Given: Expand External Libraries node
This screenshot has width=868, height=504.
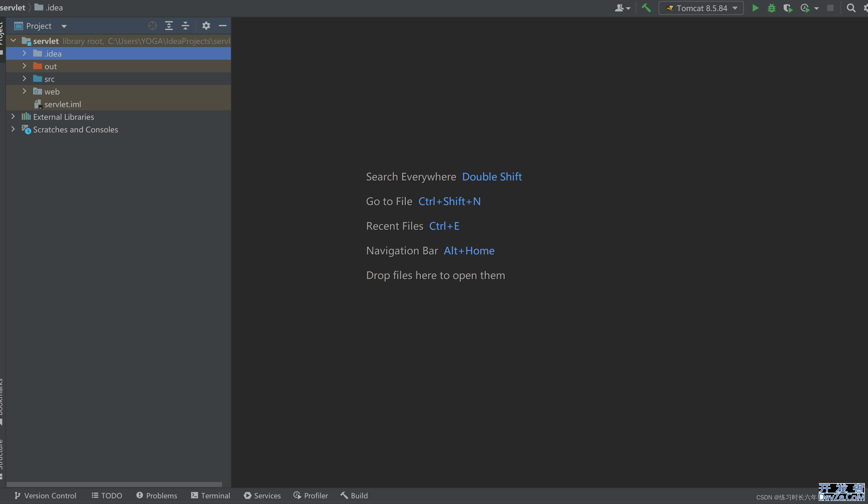Looking at the screenshot, I should [14, 116].
